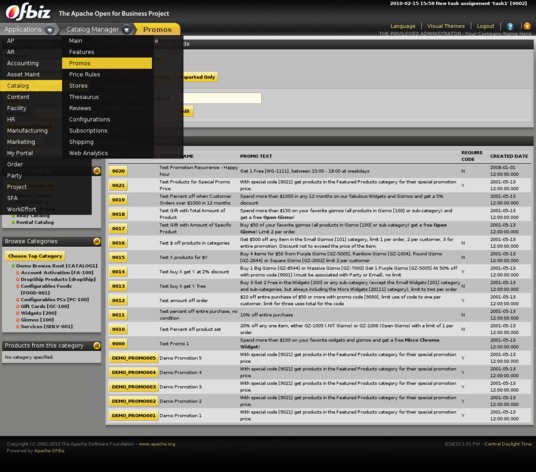Click the Promos tab
This screenshot has height=472, width=536.
157,29
